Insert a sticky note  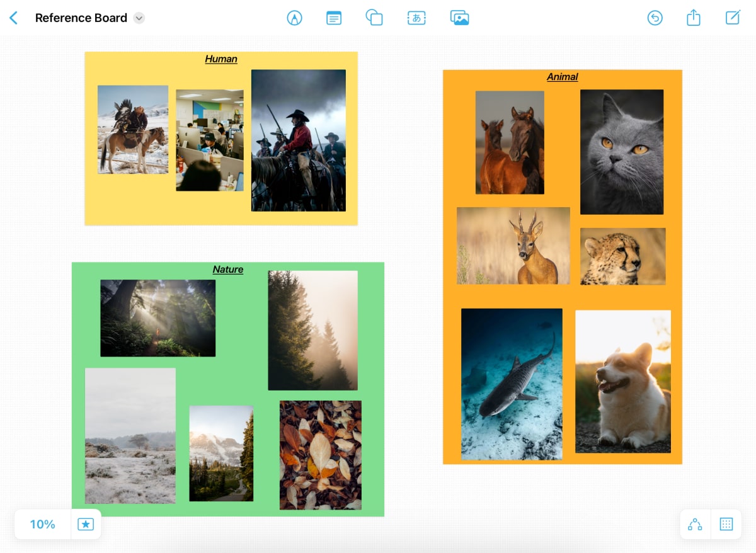334,18
